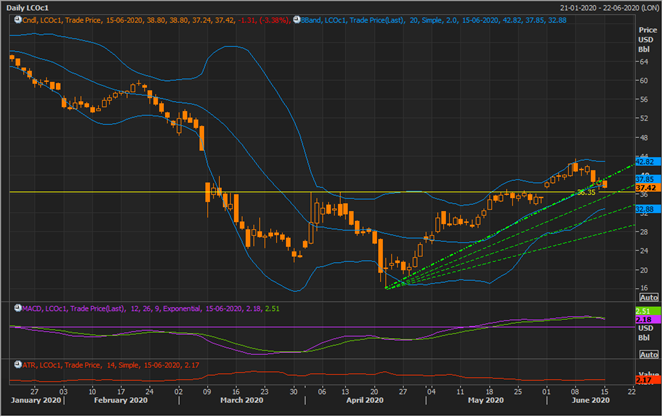Click the MACD indicator legend icon
The width and height of the screenshot is (663, 417).
(x=17, y=308)
